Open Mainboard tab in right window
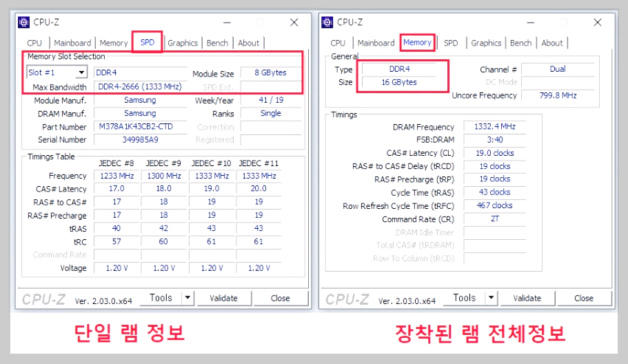This screenshot has width=628, height=364. pyautogui.click(x=376, y=43)
